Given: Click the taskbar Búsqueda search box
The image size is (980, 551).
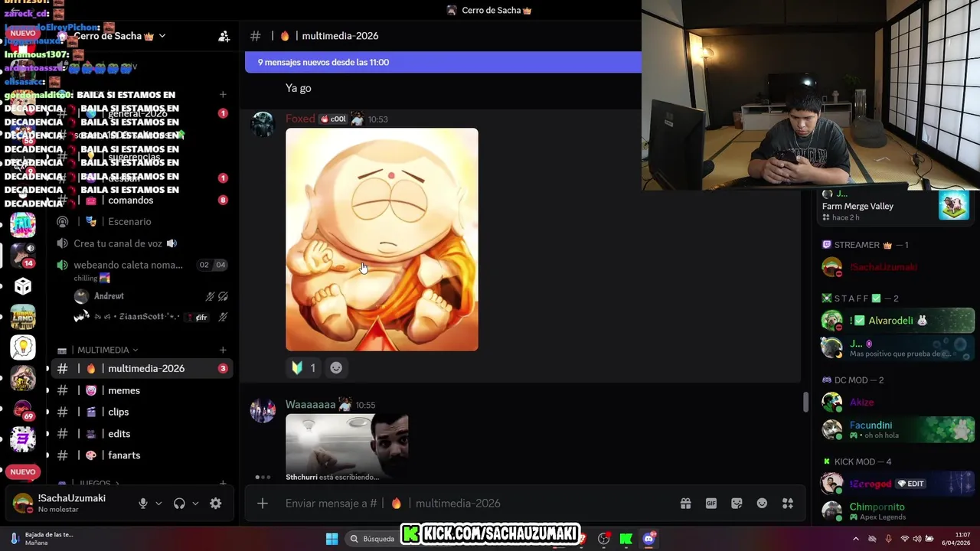Looking at the screenshot, I should pyautogui.click(x=372, y=539).
